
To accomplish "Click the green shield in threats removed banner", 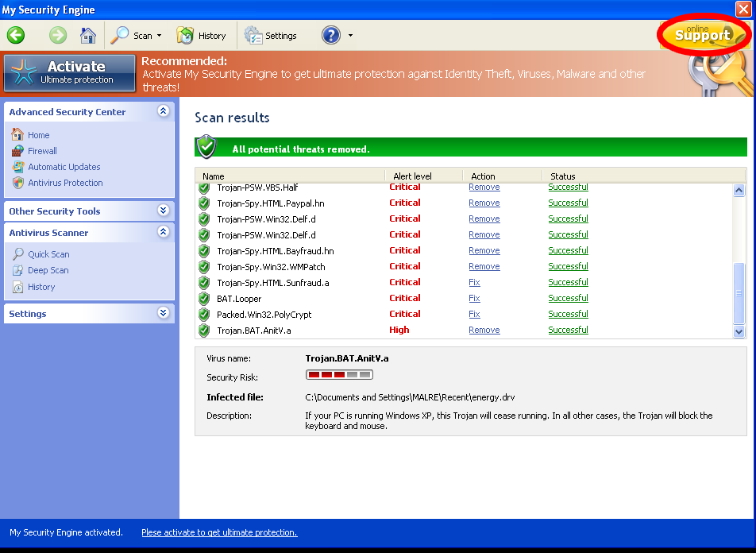I will point(206,147).
